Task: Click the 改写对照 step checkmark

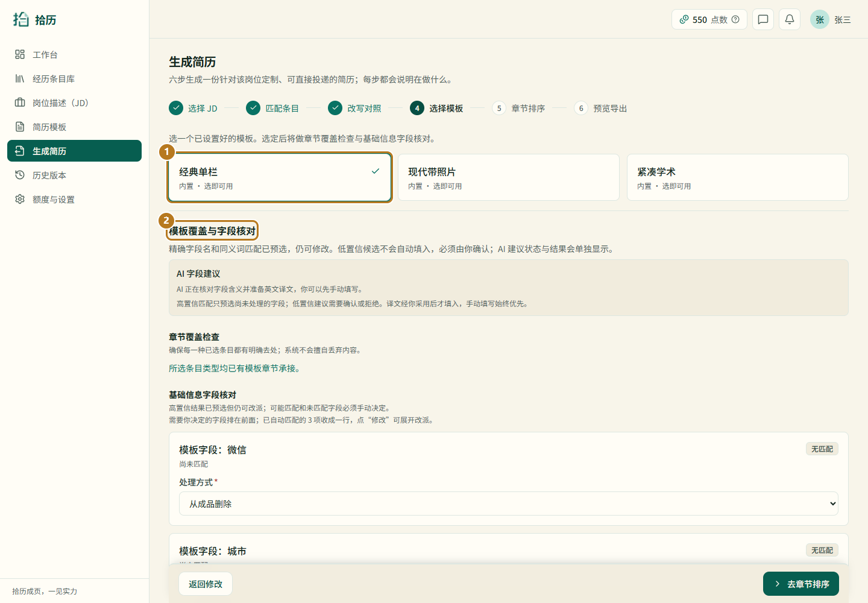Action: pyautogui.click(x=335, y=108)
